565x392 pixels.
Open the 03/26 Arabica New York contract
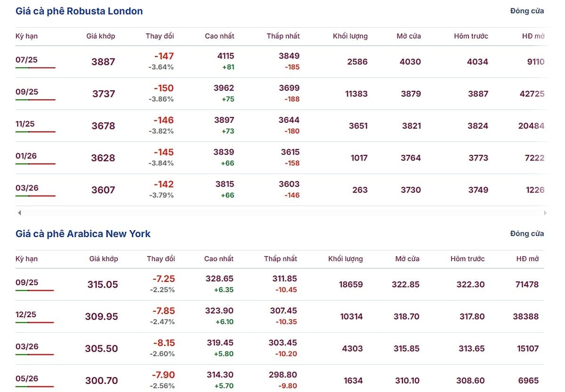tap(27, 346)
